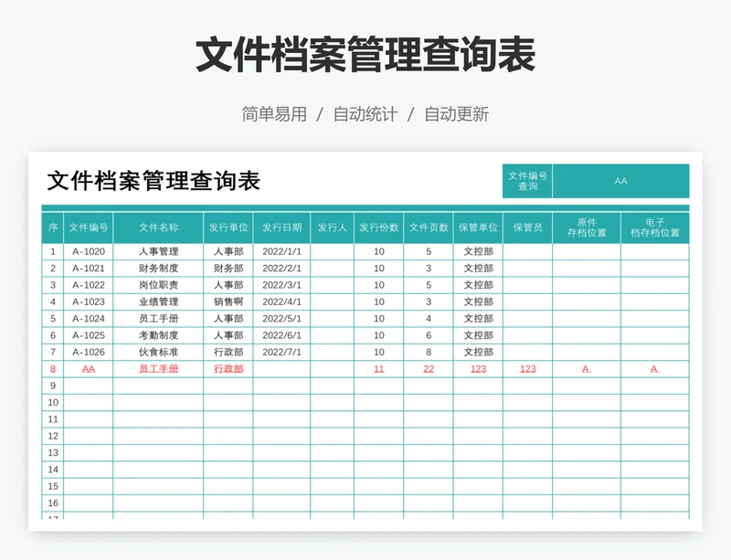
Task: Click file number cell A-1022
Action: (x=89, y=285)
